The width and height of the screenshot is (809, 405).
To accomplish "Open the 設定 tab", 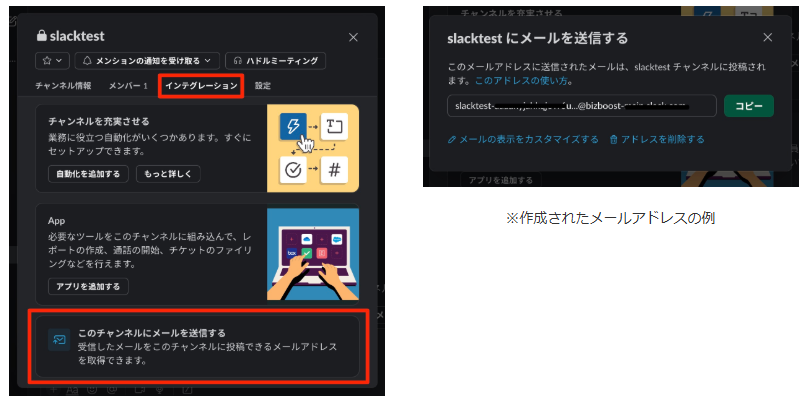I will [263, 86].
